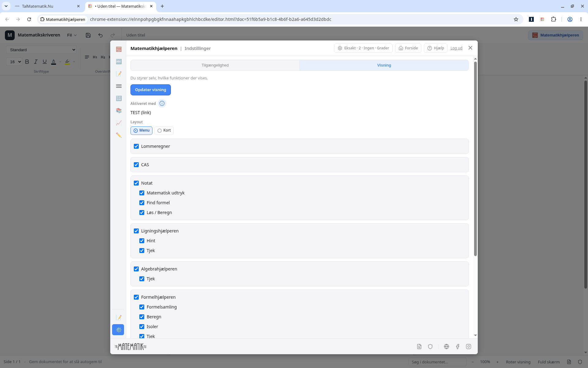
Task: Click the Søg i dokumentet search field
Action: pos(437,362)
